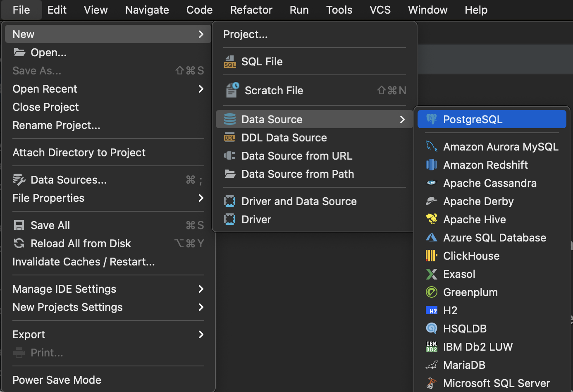The width and height of the screenshot is (573, 392).
Task: Click the Data Sources wrench icon
Action: [19, 179]
